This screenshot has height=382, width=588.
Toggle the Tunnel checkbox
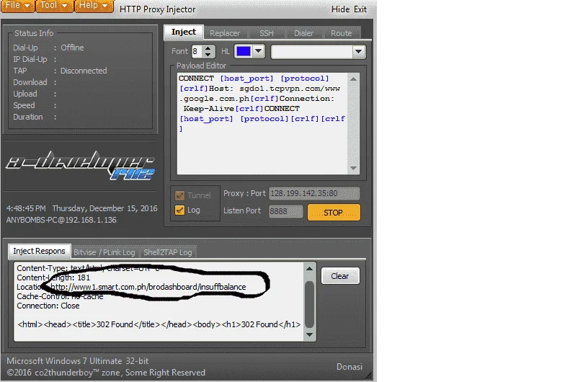(179, 195)
